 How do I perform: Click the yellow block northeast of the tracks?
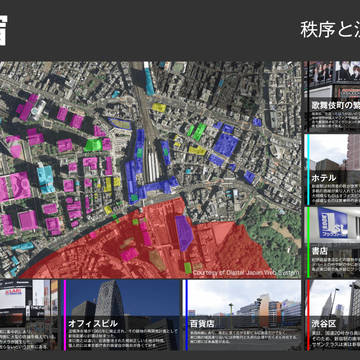pos(159,107)
